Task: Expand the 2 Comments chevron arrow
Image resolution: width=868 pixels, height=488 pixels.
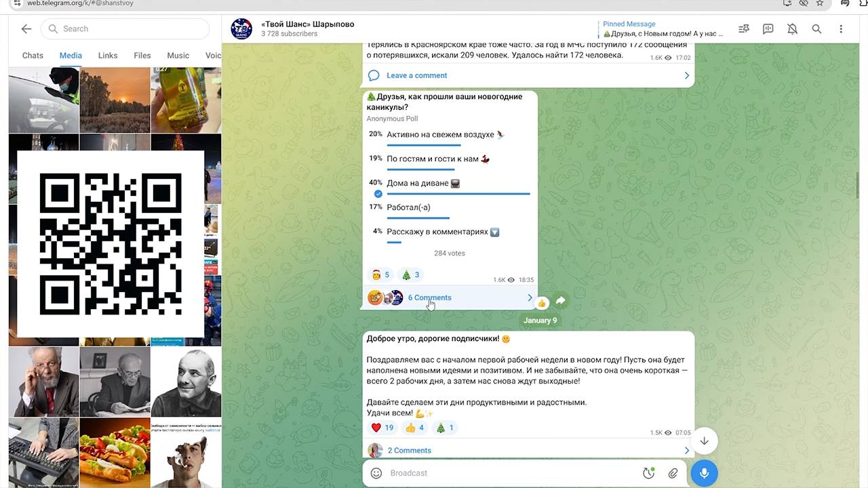Action: click(x=686, y=450)
